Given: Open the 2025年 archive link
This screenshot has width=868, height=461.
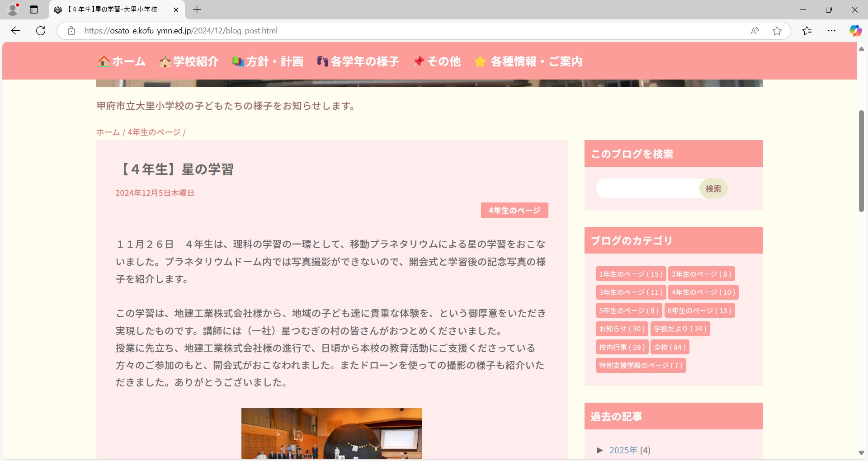Looking at the screenshot, I should point(623,450).
